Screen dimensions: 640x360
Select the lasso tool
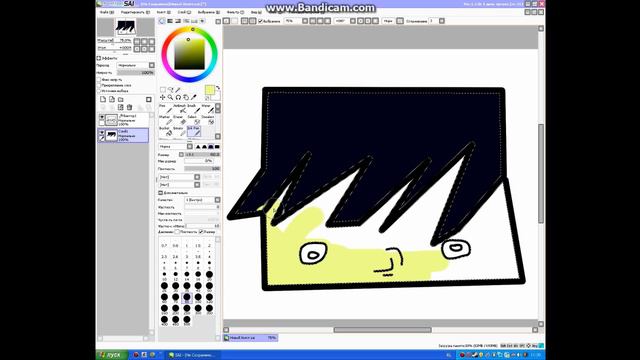click(x=170, y=89)
